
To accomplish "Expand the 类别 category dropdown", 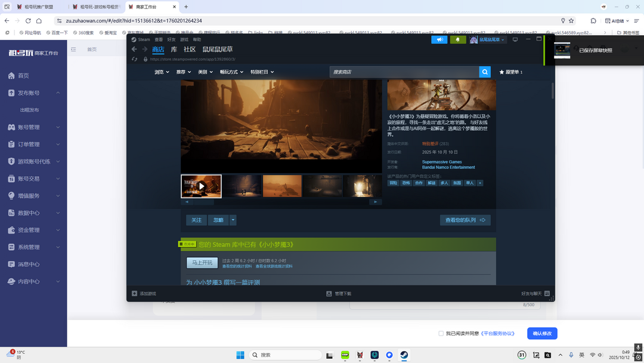I will (x=206, y=72).
